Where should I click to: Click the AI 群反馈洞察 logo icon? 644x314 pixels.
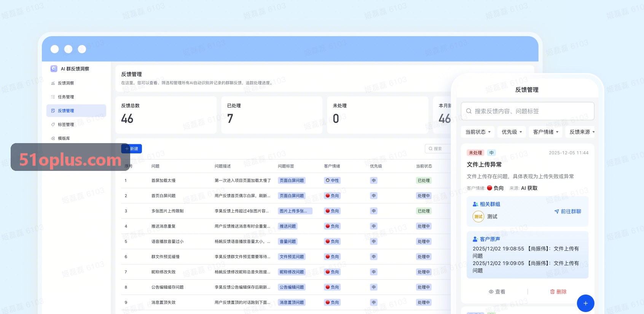(x=54, y=69)
